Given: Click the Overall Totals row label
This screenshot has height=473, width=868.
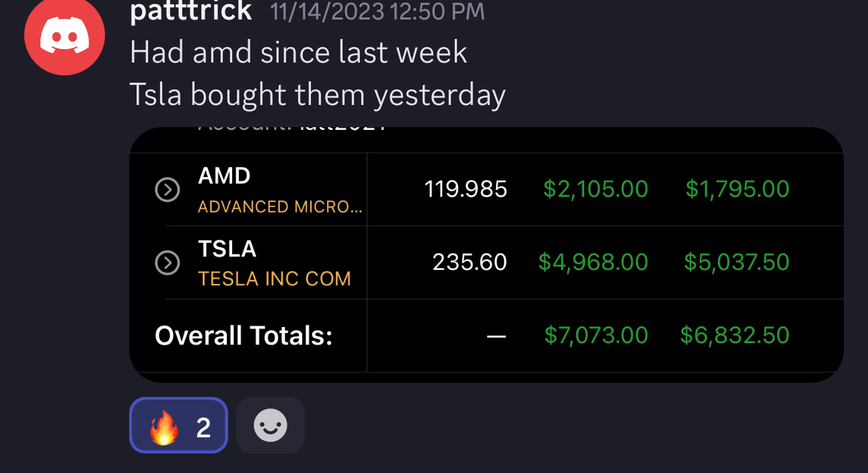Looking at the screenshot, I should click(244, 335).
